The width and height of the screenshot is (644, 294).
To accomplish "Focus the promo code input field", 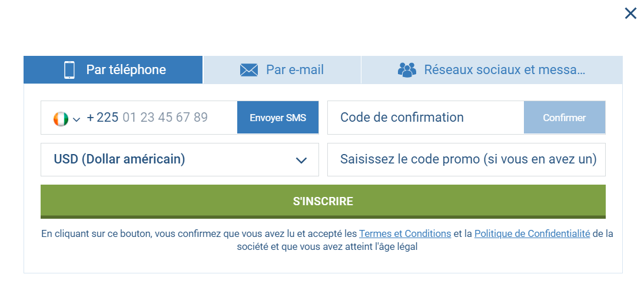I will [467, 159].
